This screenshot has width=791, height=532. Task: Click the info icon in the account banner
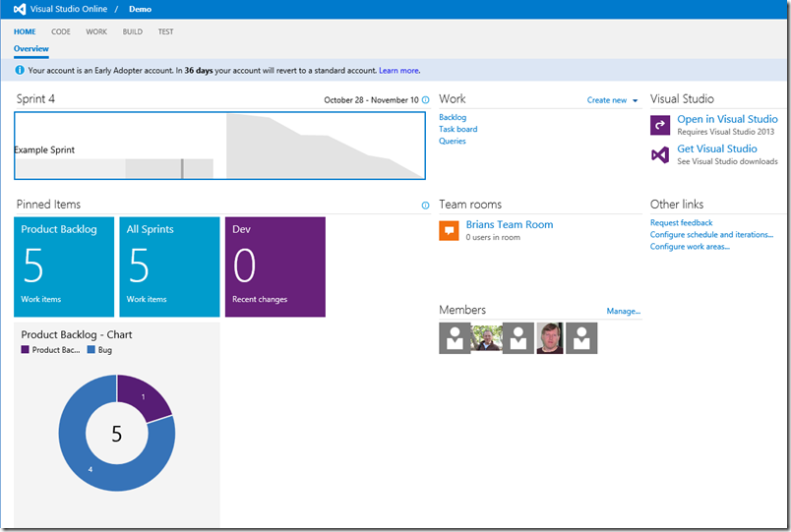19,70
